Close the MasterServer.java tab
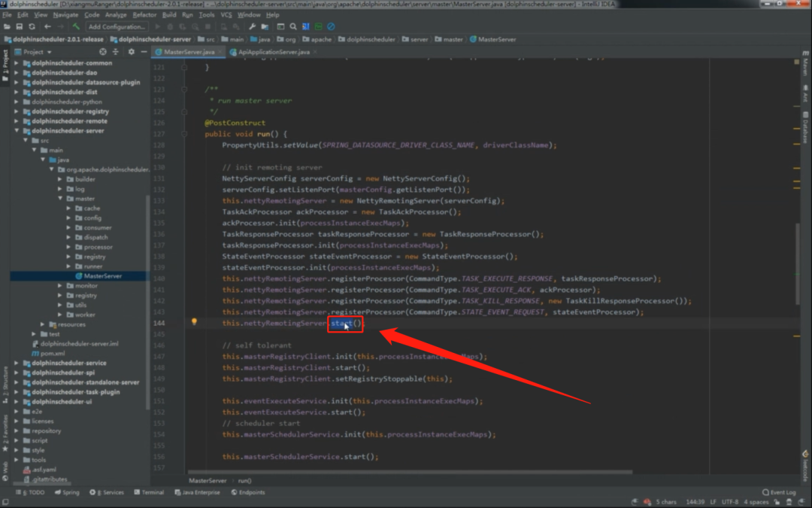Image resolution: width=812 pixels, height=508 pixels. pos(220,52)
